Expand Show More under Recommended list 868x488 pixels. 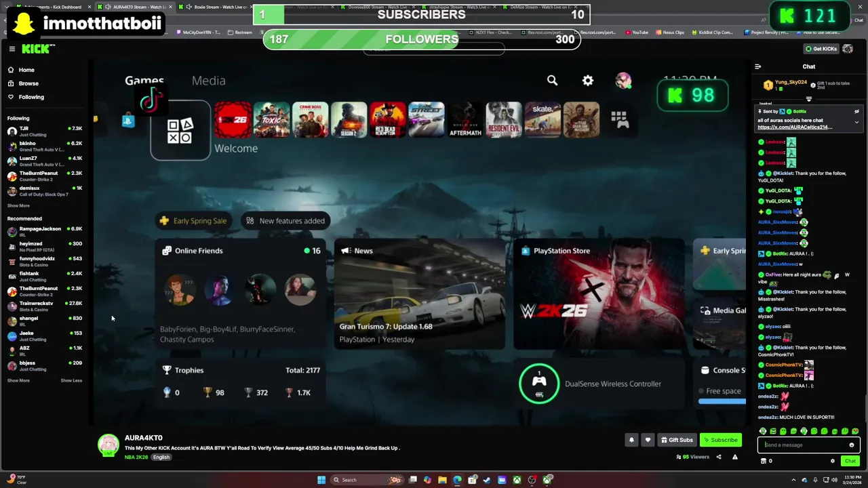[18, 380]
